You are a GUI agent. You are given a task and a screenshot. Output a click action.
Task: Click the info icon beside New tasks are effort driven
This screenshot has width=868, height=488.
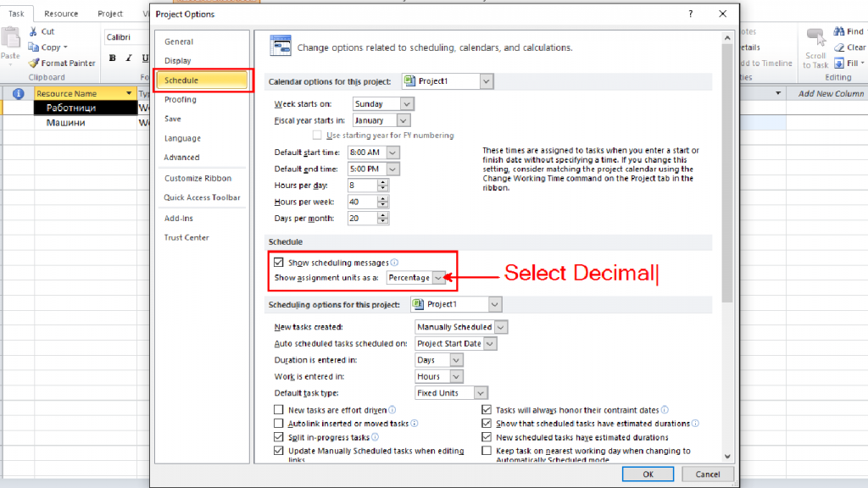[392, 410]
